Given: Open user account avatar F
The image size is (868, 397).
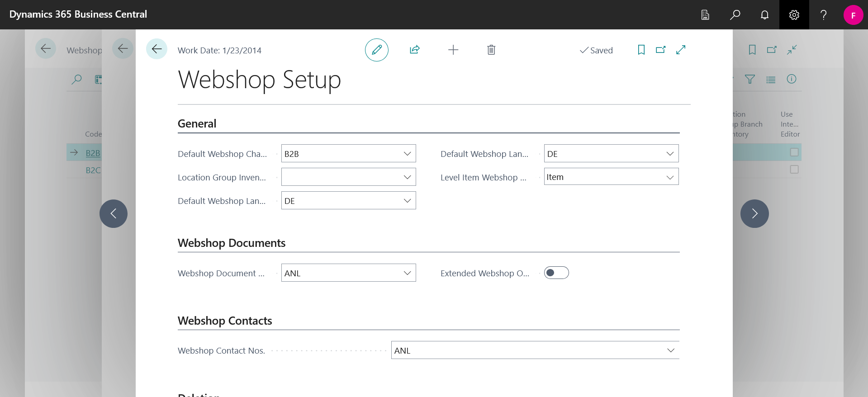Looking at the screenshot, I should [854, 15].
